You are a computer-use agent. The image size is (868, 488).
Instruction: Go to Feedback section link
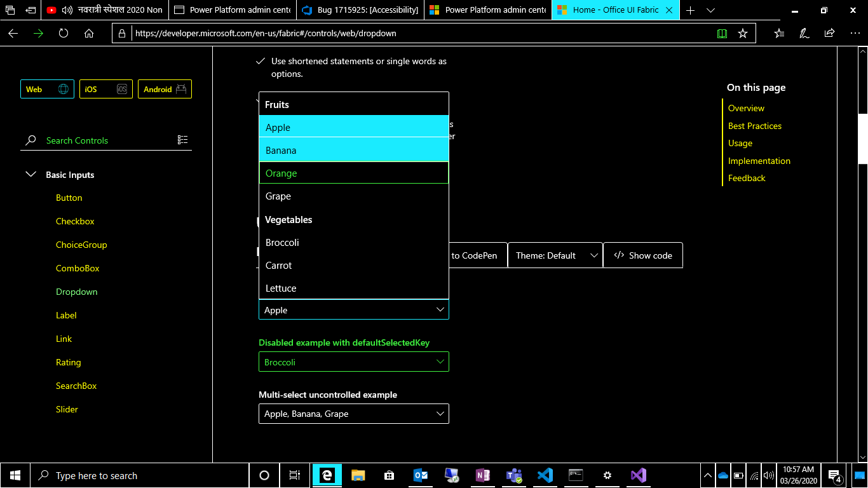tap(747, 178)
